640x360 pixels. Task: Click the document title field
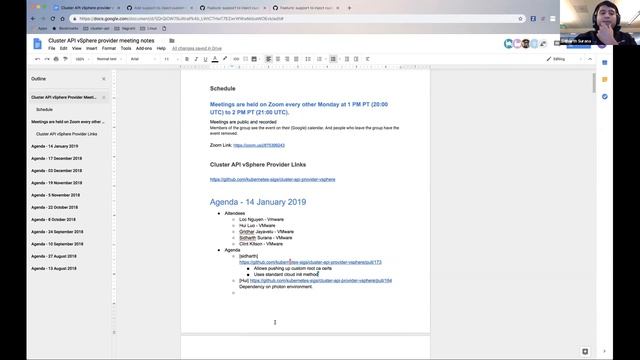pyautogui.click(x=101, y=40)
